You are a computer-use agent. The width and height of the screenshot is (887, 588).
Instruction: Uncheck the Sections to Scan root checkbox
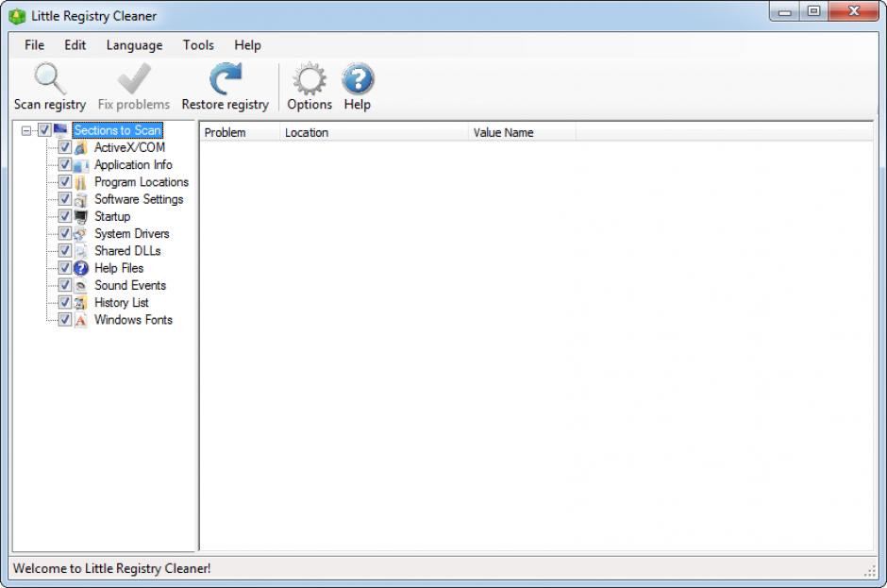(44, 130)
